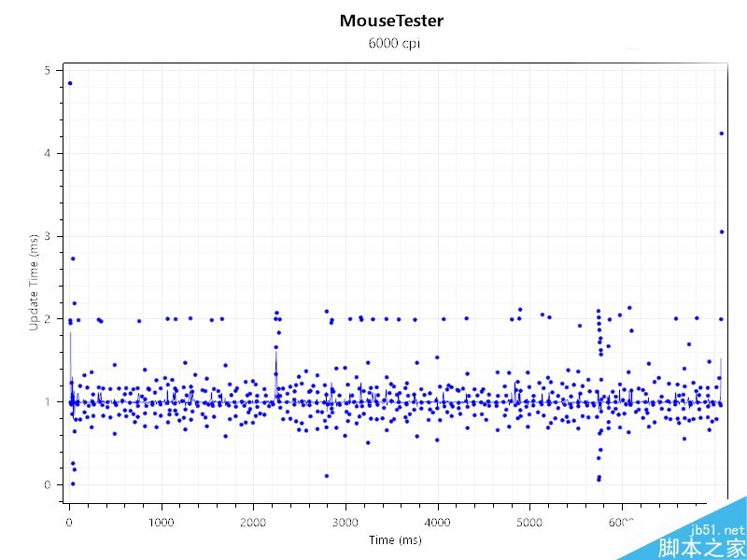Click the y-axis value 3

coord(47,237)
